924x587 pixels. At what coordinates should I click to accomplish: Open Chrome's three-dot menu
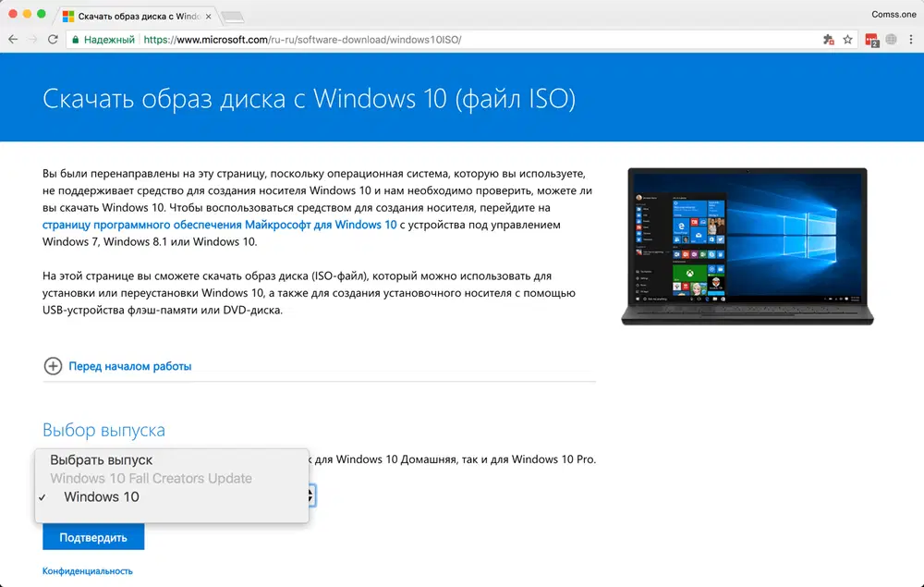[911, 40]
